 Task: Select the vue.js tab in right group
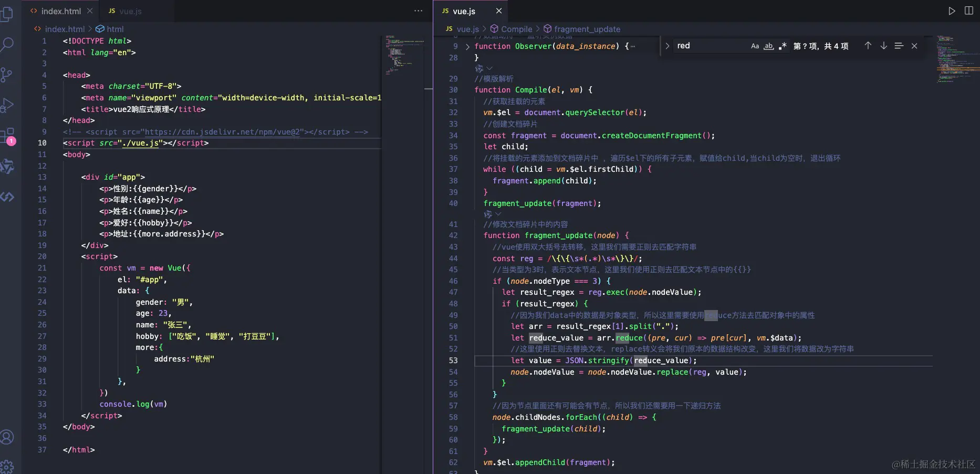point(464,11)
